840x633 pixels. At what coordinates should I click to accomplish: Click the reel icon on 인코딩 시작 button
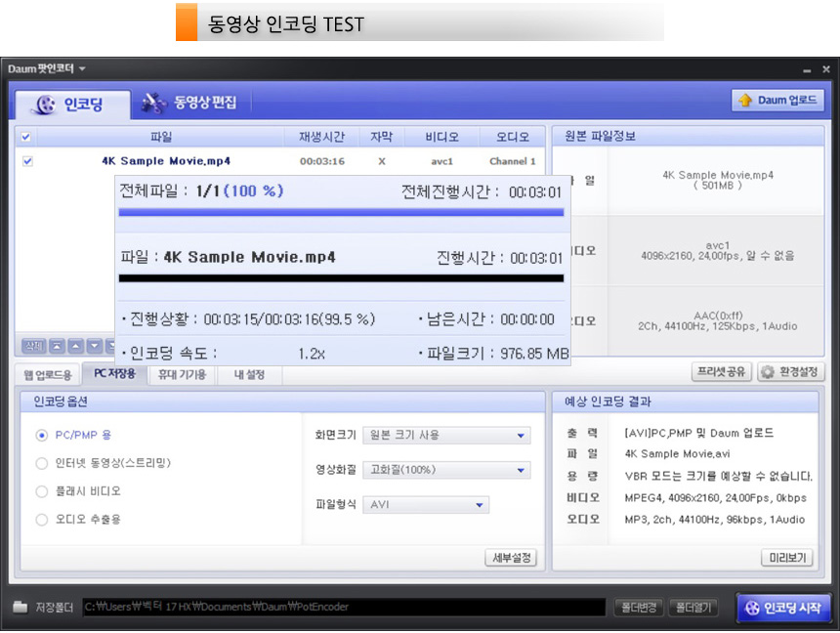(752, 608)
